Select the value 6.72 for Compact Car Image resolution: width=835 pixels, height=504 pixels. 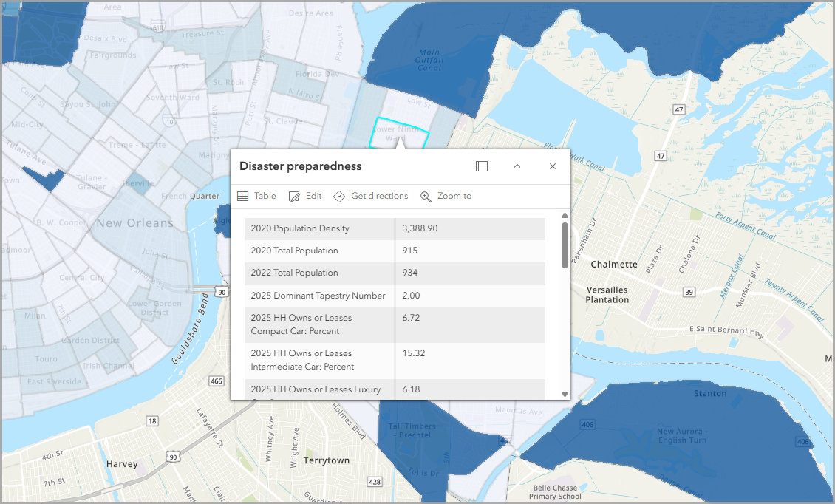(411, 318)
